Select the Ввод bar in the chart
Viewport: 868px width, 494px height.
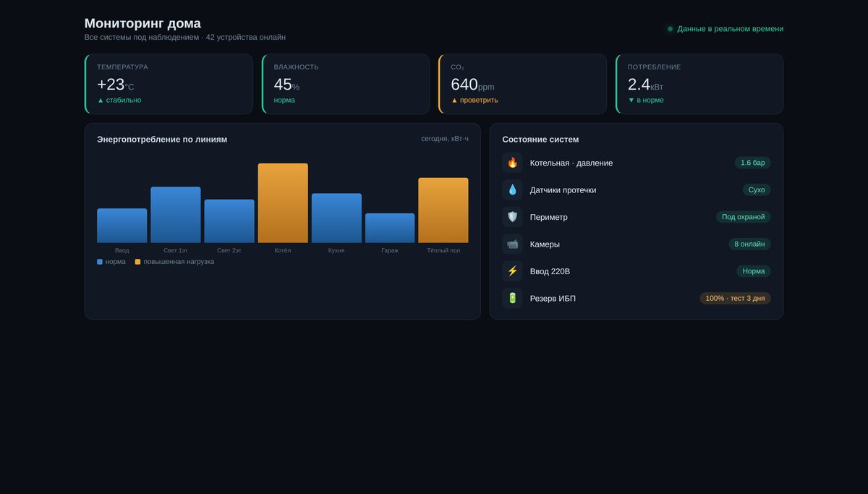122,226
